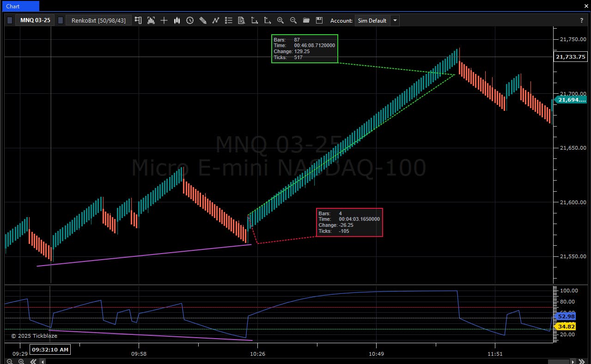Click the red measurement info box with 4 bars

(350, 222)
